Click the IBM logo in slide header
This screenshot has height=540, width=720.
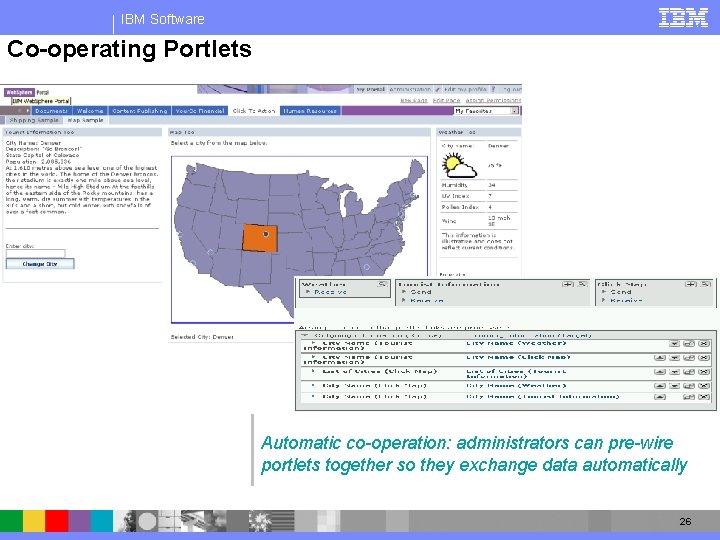(683, 18)
